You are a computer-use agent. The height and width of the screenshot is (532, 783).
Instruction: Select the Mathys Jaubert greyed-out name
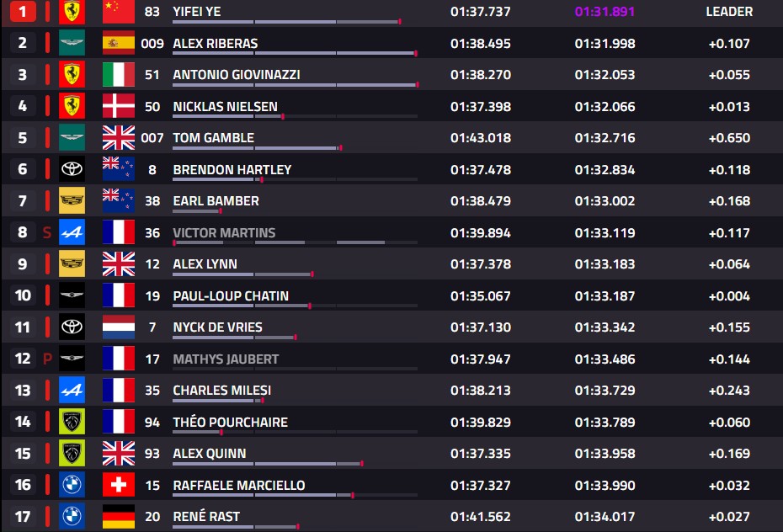226,359
